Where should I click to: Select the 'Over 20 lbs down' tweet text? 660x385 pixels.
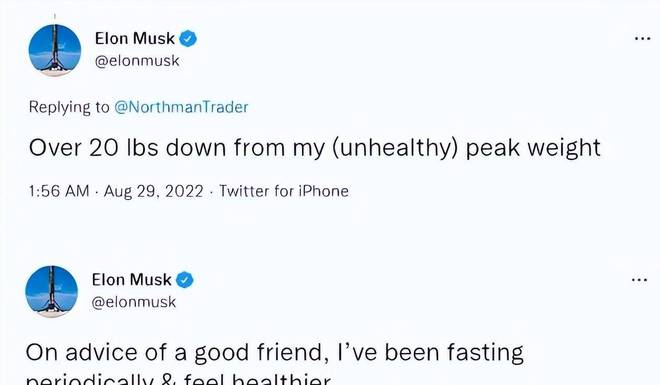(x=315, y=148)
